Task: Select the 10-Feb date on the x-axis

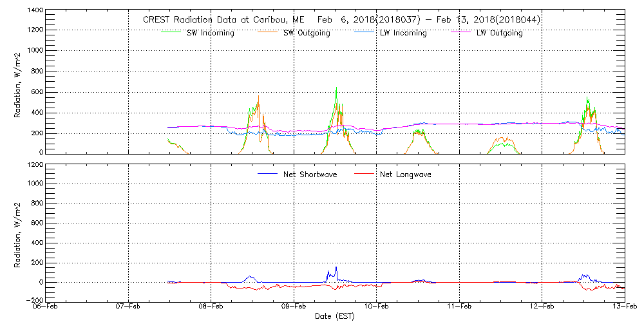Action: point(377,308)
